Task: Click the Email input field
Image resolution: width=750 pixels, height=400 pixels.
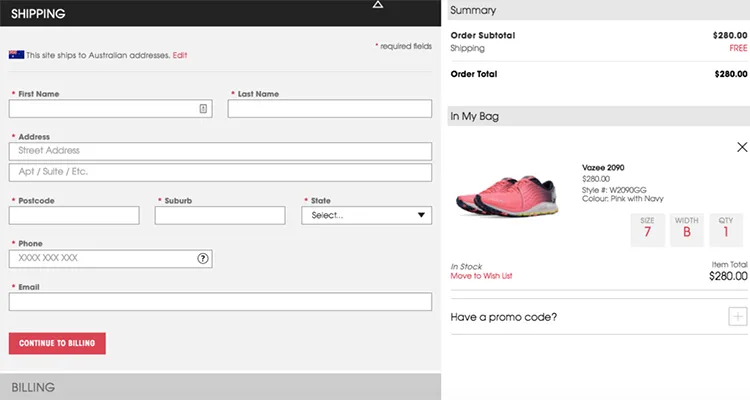Action: click(220, 301)
